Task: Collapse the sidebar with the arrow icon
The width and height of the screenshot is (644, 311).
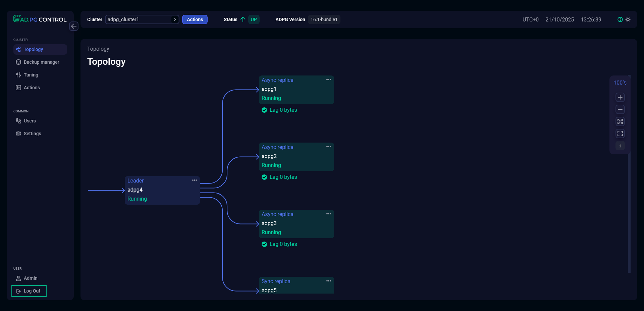Action: 74,26
